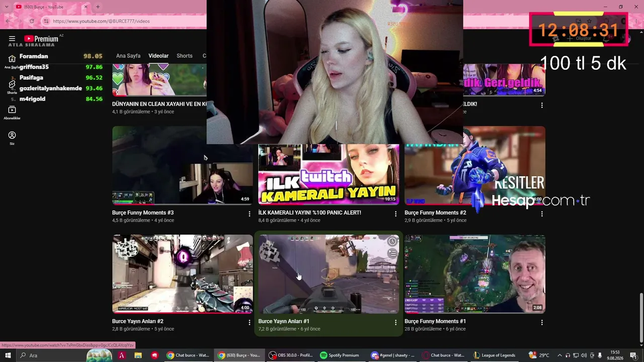Open the taskbar volume control icon
This screenshot has width=644, height=362.
[584, 355]
